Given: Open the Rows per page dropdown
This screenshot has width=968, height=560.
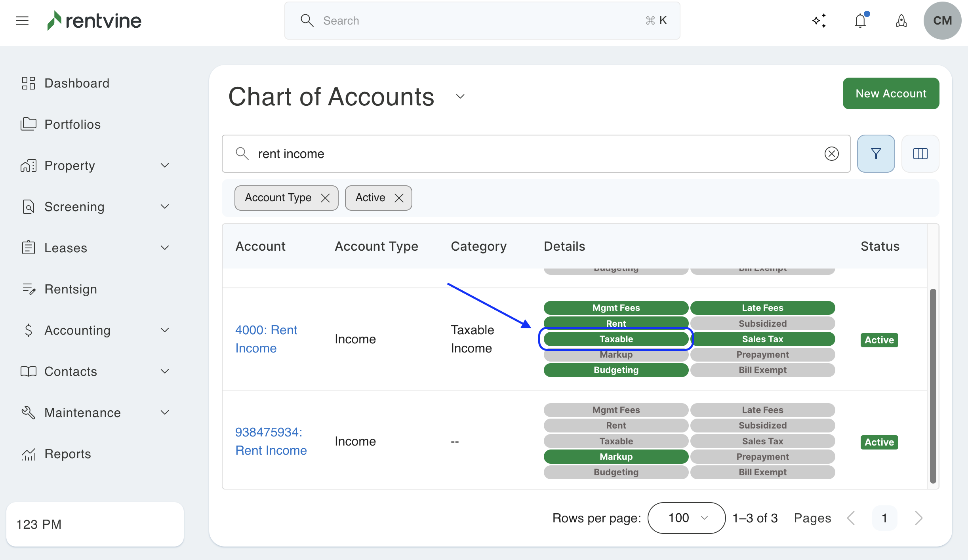Looking at the screenshot, I should pos(686,518).
